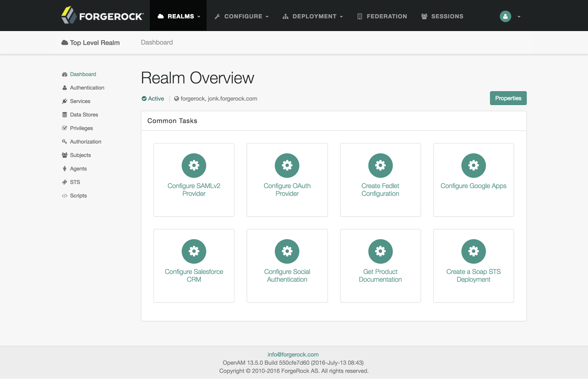
Task: Click the Configure OAuth Provider link
Action: tap(287, 190)
